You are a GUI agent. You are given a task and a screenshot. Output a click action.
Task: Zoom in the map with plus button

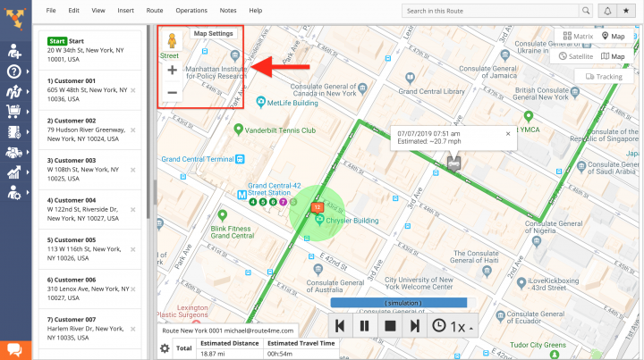pos(172,70)
